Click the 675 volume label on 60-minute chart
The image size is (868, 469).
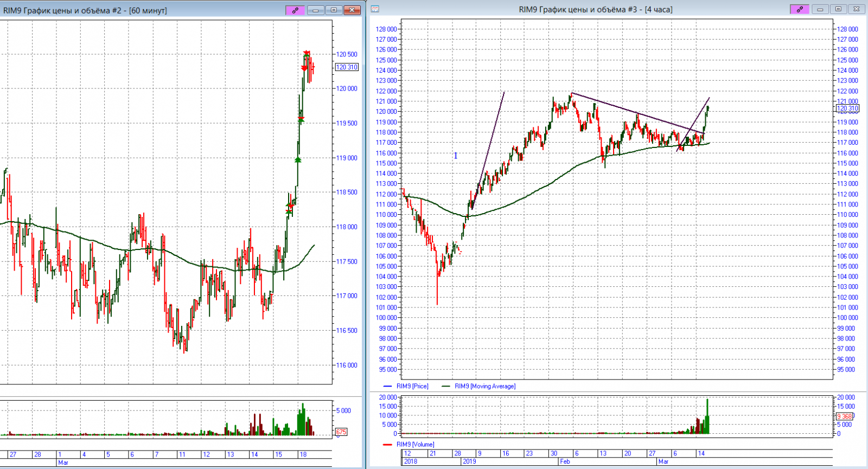[341, 432]
